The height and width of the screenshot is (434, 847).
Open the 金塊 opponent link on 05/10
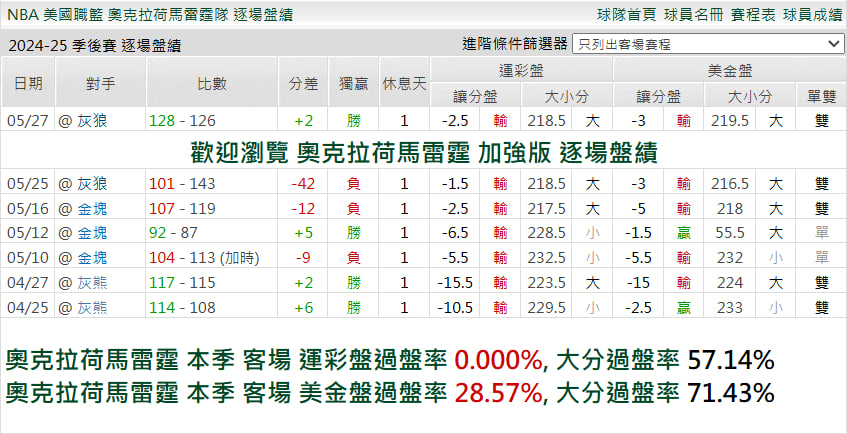click(x=92, y=258)
